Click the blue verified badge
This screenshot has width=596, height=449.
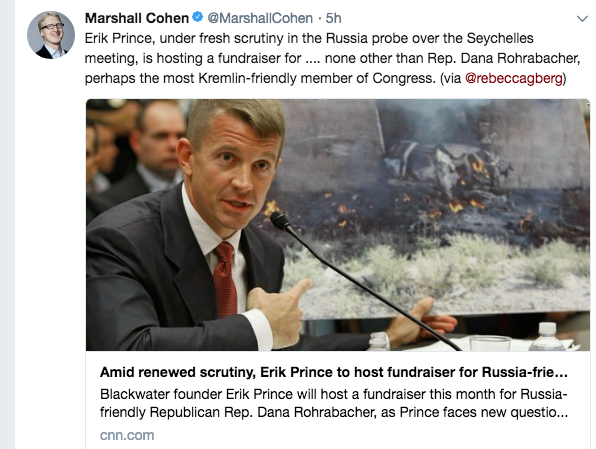click(198, 17)
